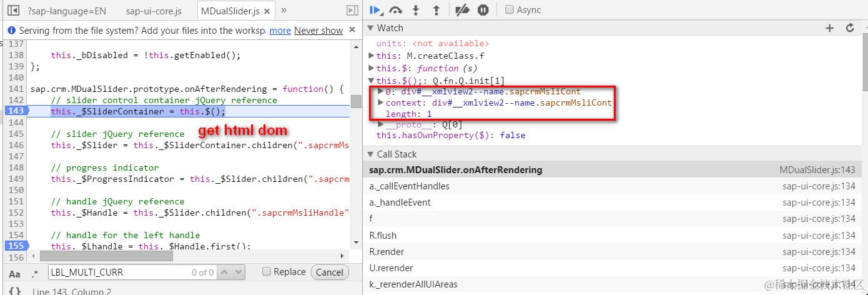The width and height of the screenshot is (868, 295).
Task: Click the 'units: <not available>' watch entry
Action: 433,43
